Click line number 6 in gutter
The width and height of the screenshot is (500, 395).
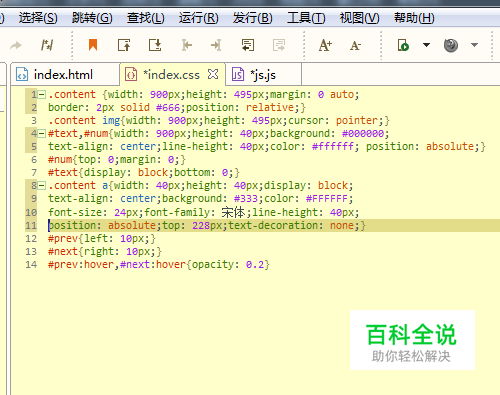(34, 160)
